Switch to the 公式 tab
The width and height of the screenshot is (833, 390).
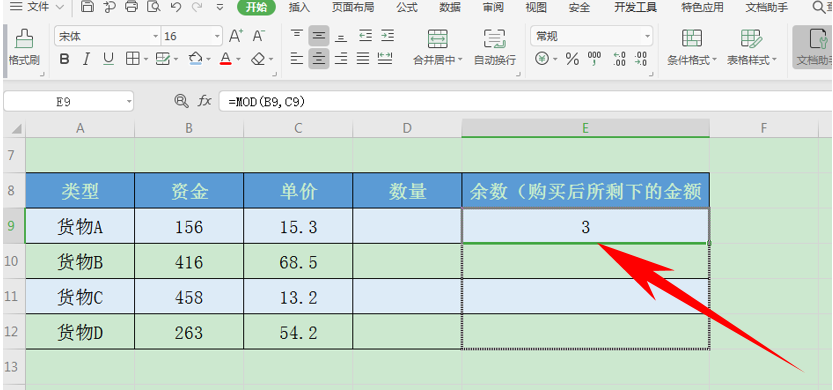coord(407,7)
